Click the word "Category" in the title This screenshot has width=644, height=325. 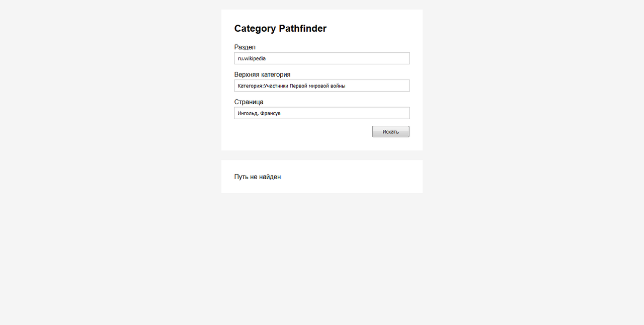255,29
